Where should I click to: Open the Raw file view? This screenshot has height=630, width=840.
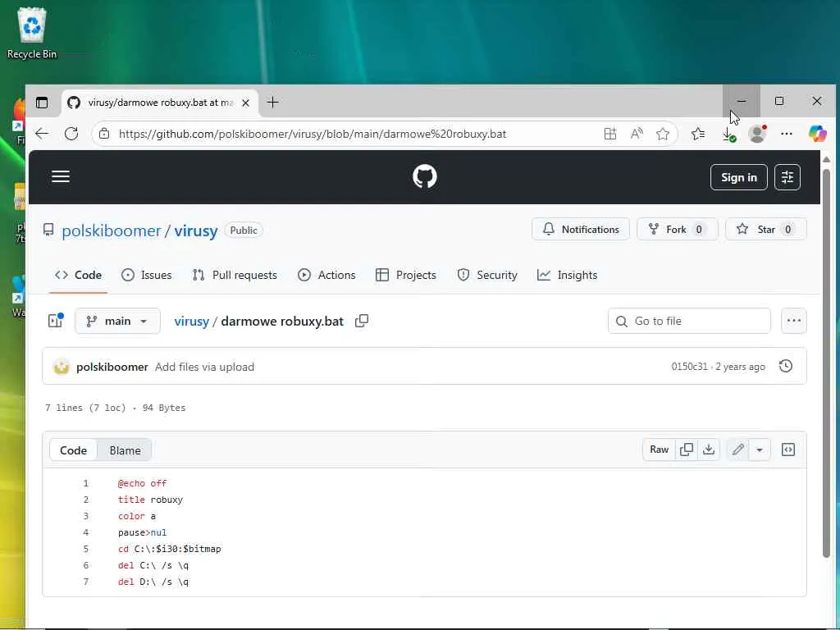(659, 450)
